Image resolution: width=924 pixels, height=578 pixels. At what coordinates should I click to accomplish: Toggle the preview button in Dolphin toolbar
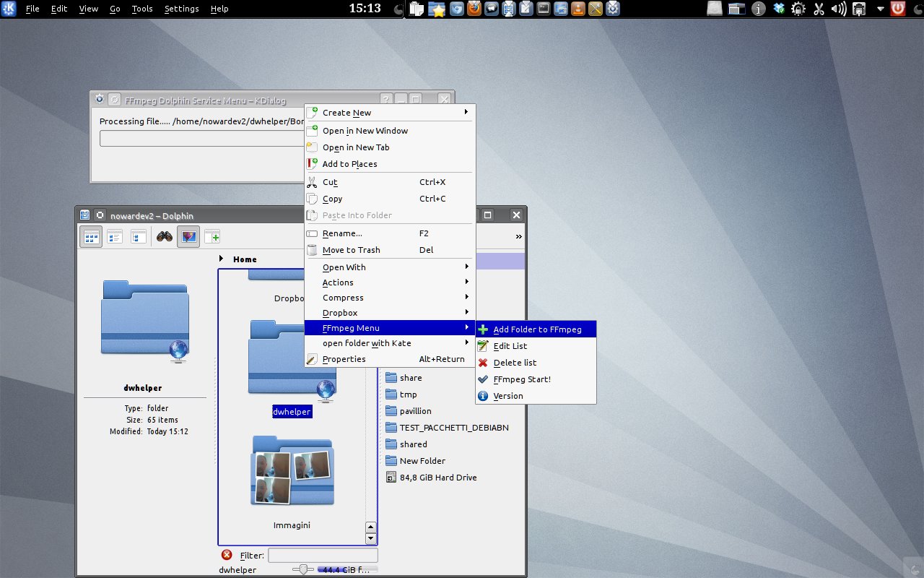(x=188, y=236)
